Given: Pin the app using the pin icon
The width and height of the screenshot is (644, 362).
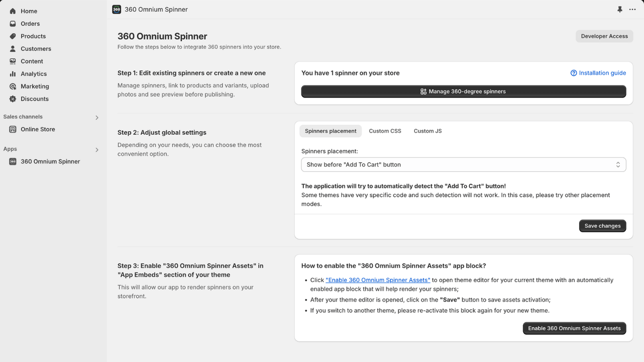Looking at the screenshot, I should (x=620, y=10).
